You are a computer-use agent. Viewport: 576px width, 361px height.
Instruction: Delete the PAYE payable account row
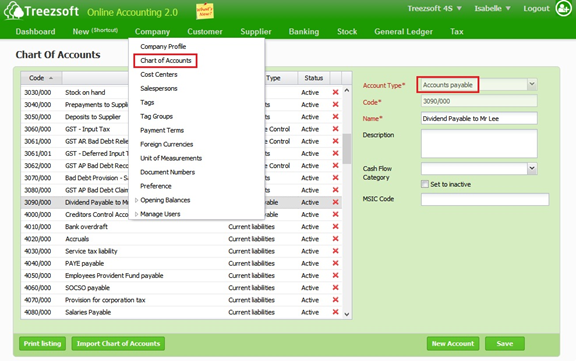(x=335, y=263)
